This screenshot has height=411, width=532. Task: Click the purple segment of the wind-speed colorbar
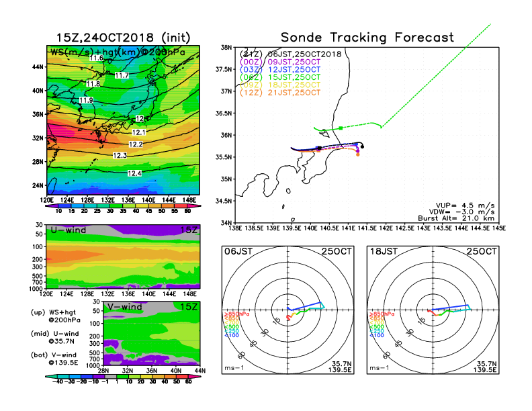(52, 205)
